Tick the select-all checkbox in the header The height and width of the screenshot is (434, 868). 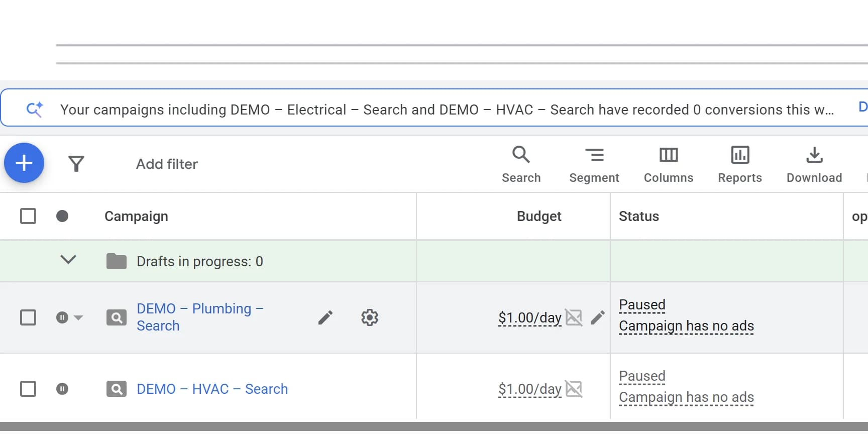[28, 216]
